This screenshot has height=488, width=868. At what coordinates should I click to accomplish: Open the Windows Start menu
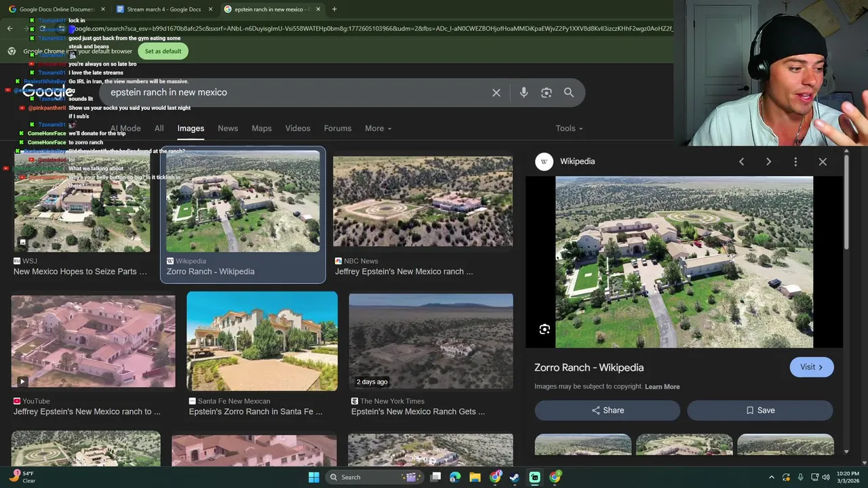click(x=314, y=477)
